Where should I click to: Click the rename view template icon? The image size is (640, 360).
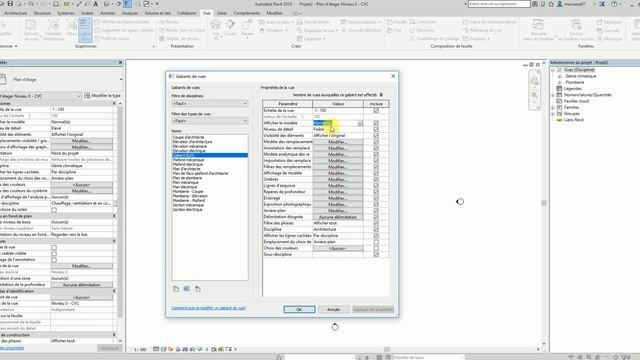(187, 289)
